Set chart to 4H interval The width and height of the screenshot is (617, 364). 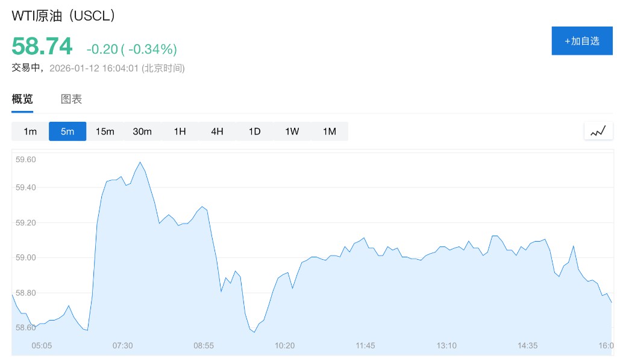[217, 131]
